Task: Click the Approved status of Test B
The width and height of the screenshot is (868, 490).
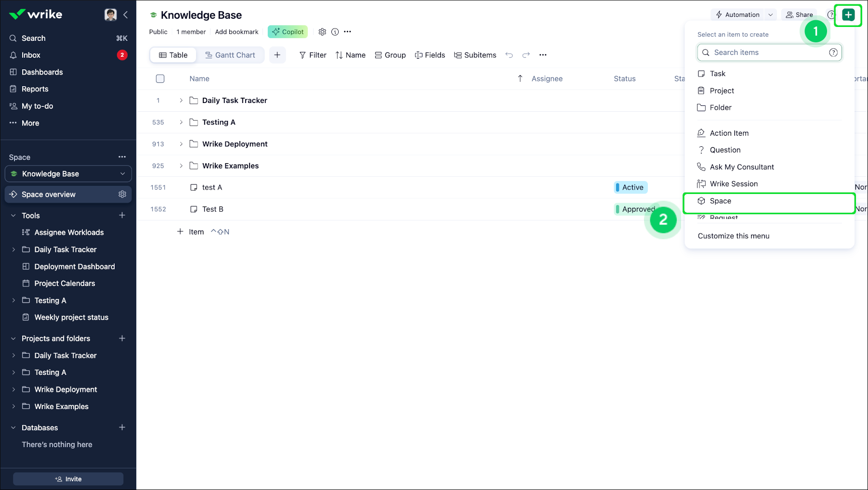Action: pos(635,209)
